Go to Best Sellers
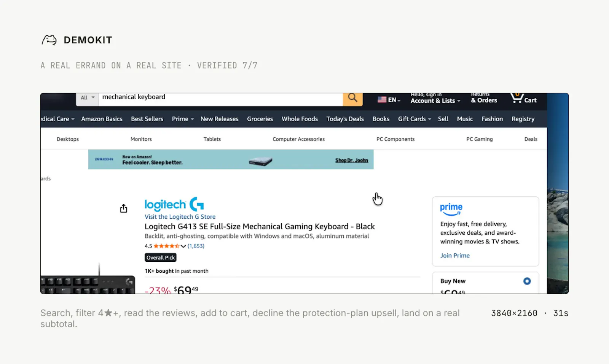This screenshot has width=609, height=364. [x=147, y=119]
